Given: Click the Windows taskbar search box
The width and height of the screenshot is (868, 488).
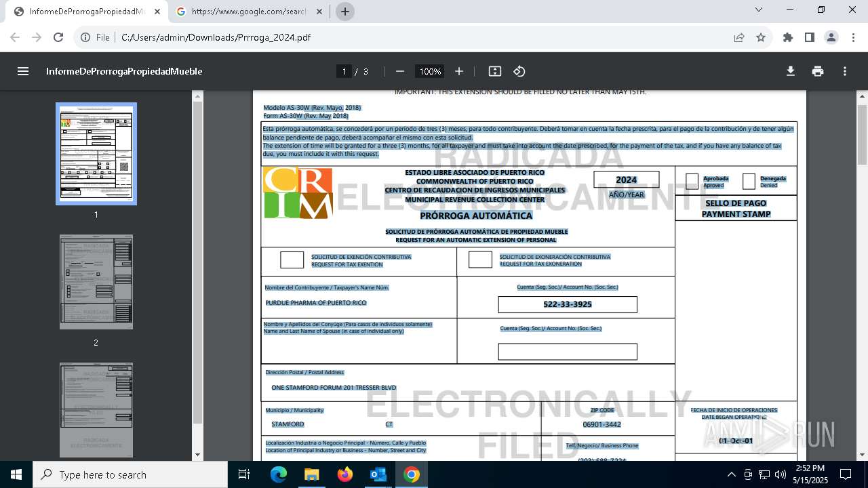Looking at the screenshot, I should click(x=130, y=474).
